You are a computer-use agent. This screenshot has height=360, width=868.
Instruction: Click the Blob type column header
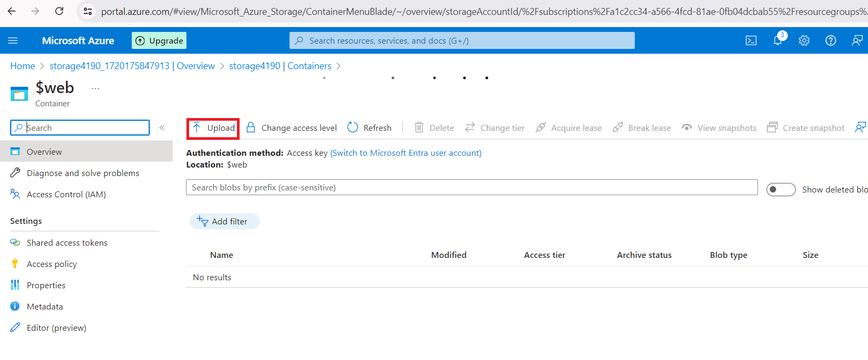point(728,255)
